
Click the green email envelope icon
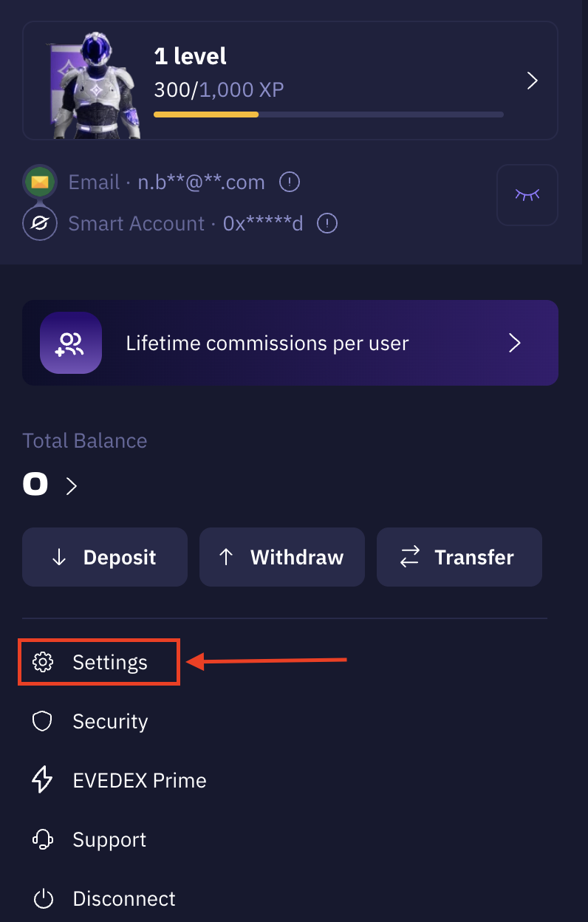39,182
